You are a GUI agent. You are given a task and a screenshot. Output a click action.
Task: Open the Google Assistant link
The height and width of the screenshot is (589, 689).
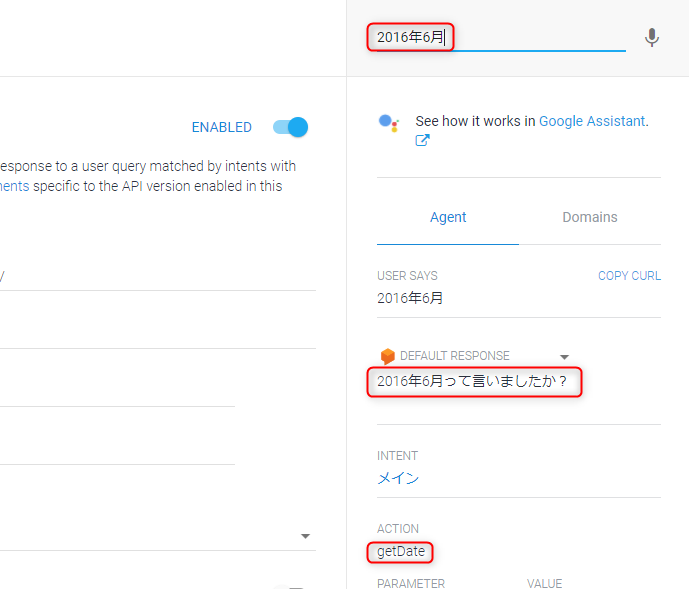coord(592,121)
